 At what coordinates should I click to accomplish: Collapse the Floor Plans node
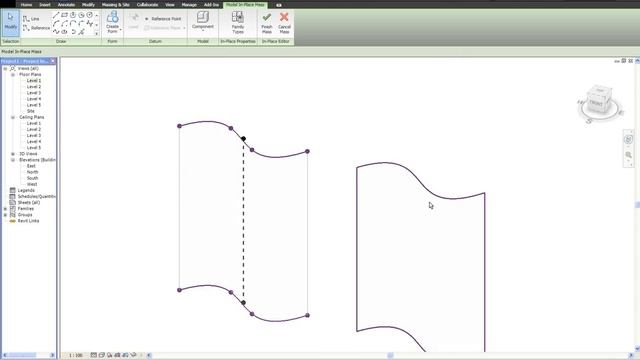click(13, 75)
